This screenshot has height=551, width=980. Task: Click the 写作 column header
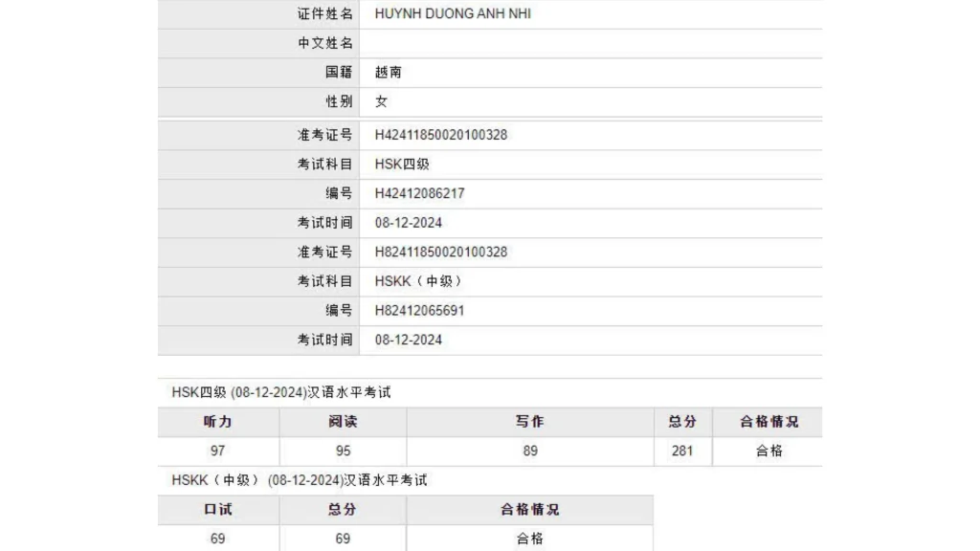pos(529,422)
